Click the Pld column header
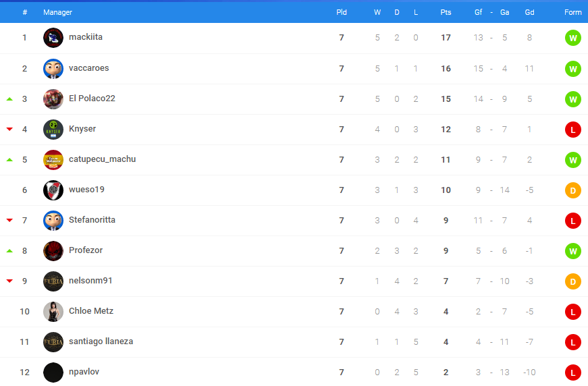The width and height of the screenshot is (588, 386). [x=341, y=12]
